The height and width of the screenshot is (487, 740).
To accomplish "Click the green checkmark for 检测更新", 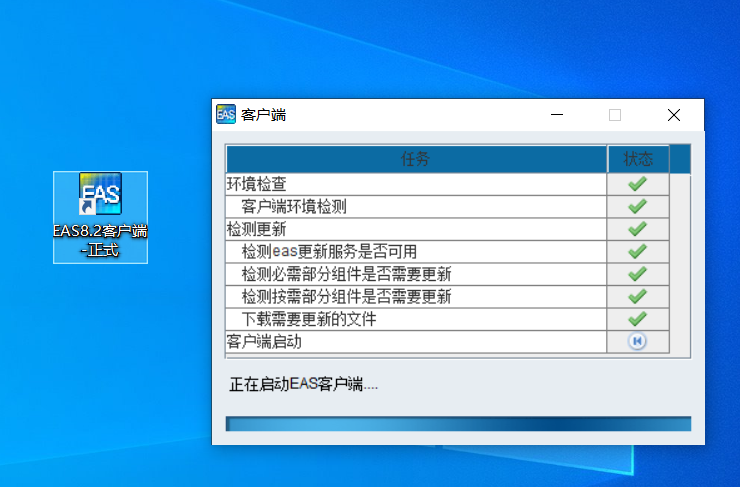I will (x=638, y=229).
